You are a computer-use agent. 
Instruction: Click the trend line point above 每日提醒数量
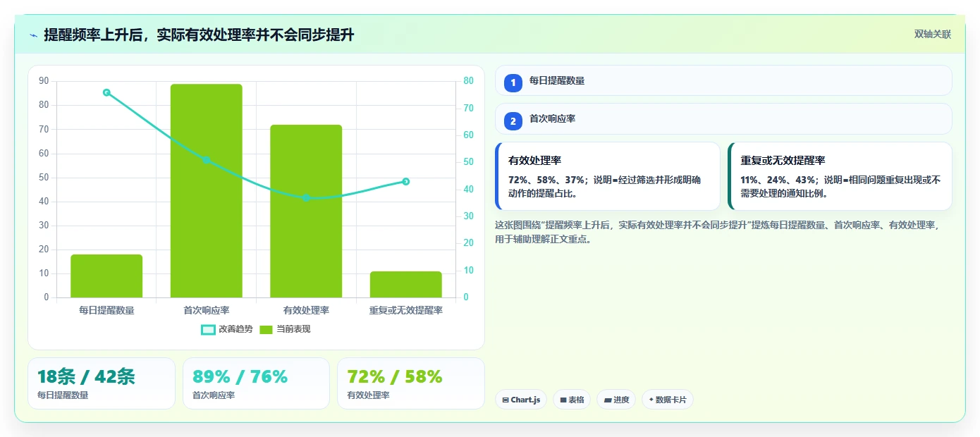pyautogui.click(x=106, y=92)
